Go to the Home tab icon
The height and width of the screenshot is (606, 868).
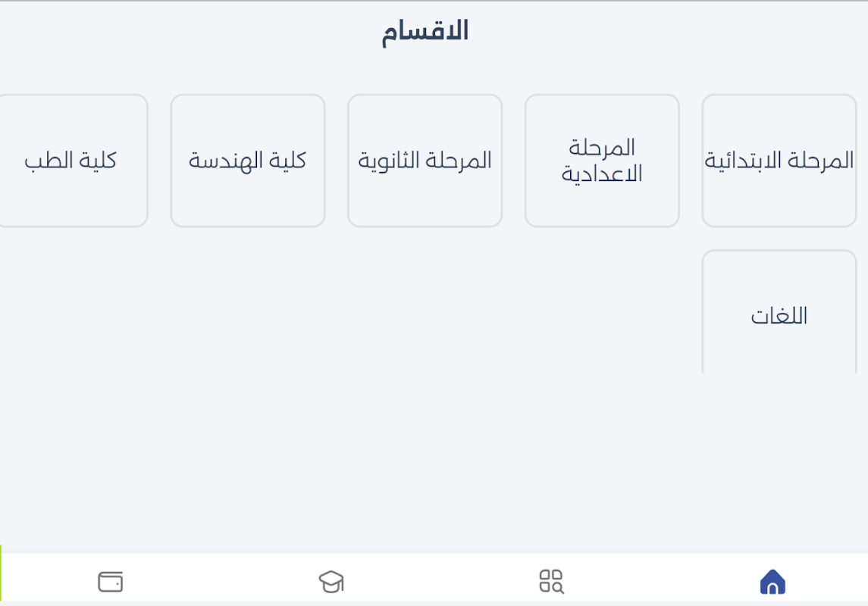772,582
